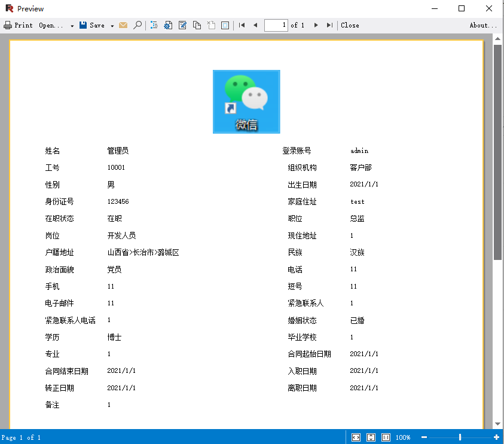Click the '党员' political status value
Viewport: 504px width, 444px height.
click(114, 270)
